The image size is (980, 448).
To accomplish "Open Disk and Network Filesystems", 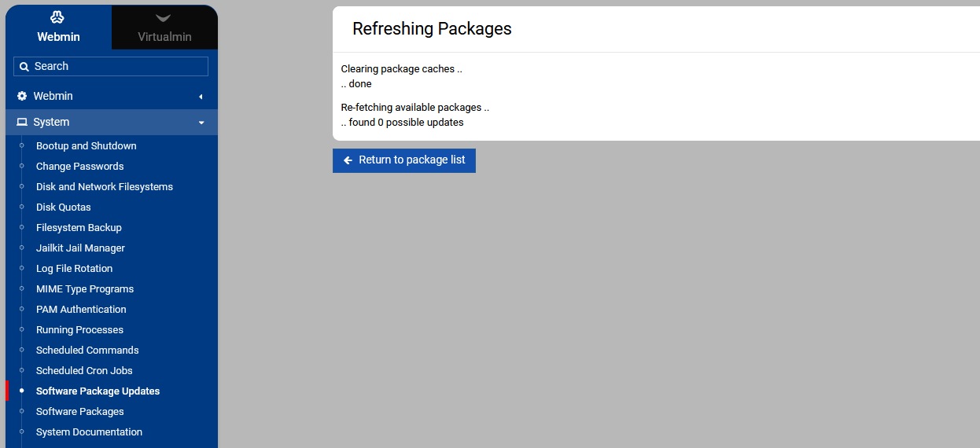I will (104, 187).
